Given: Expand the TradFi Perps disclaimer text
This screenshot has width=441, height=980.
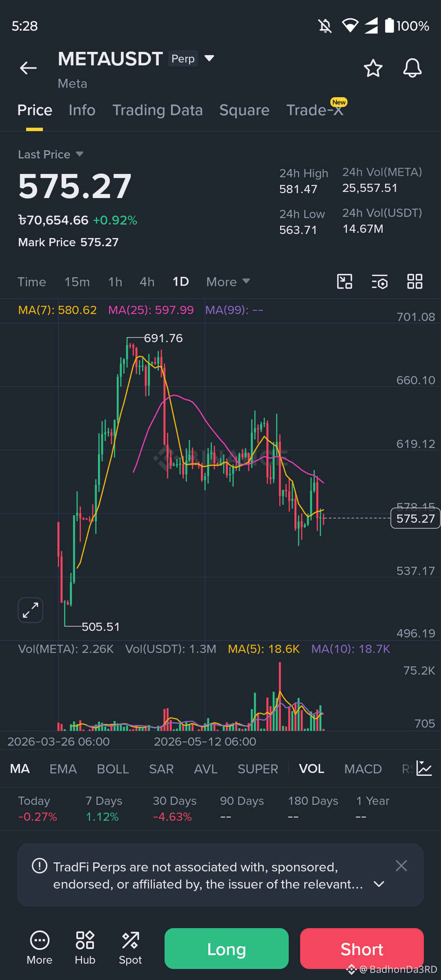Looking at the screenshot, I should [379, 884].
